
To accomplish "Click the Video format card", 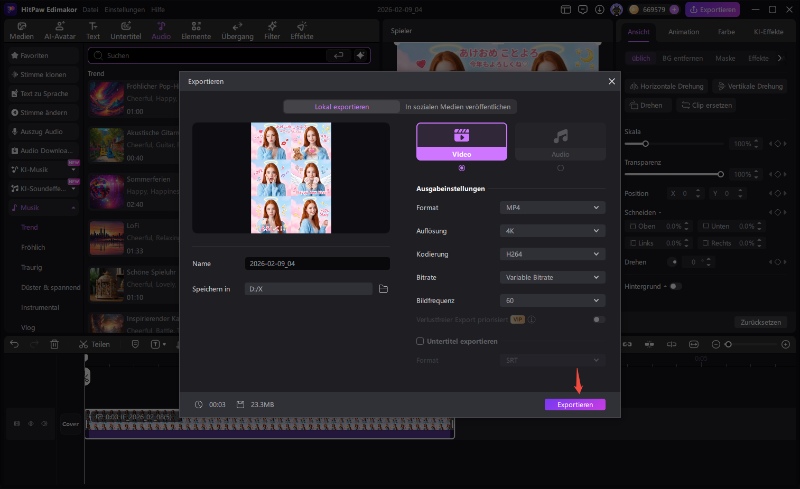I will (x=462, y=141).
